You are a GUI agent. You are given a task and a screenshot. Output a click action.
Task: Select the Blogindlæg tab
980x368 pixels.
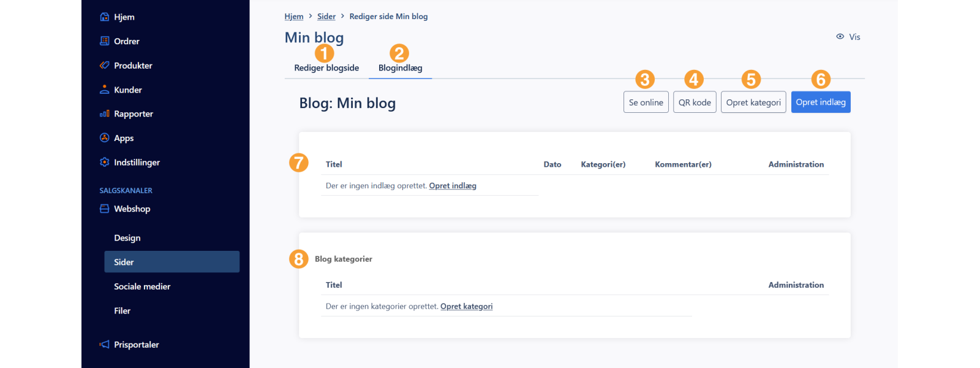coord(400,68)
